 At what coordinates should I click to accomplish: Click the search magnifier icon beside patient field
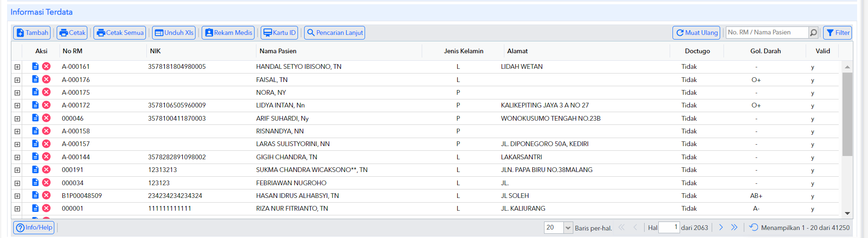pyautogui.click(x=813, y=33)
